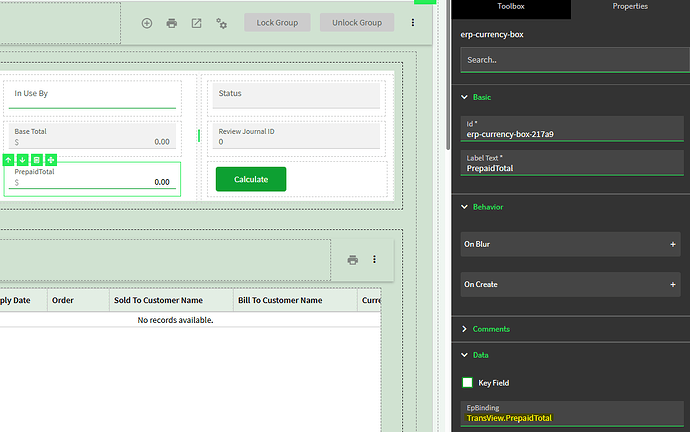Viewport: 690px width, 432px height.
Task: Click the Unlock Group button
Action: (357, 22)
